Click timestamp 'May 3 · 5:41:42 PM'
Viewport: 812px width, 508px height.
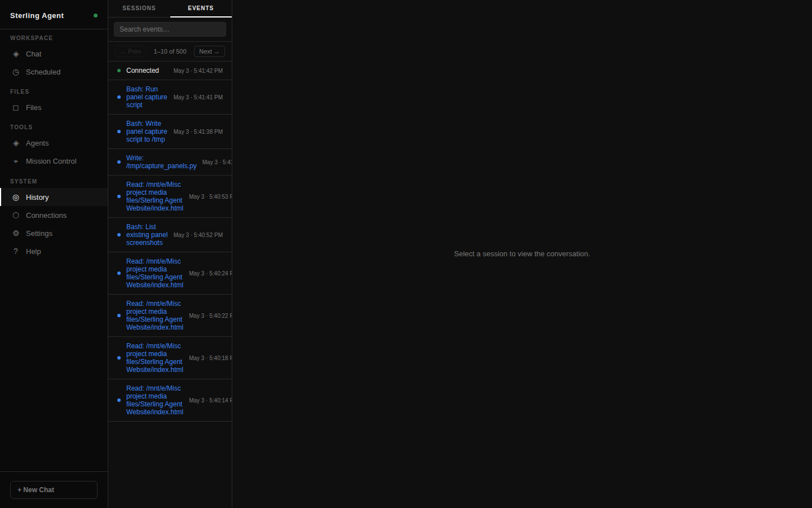pos(198,71)
